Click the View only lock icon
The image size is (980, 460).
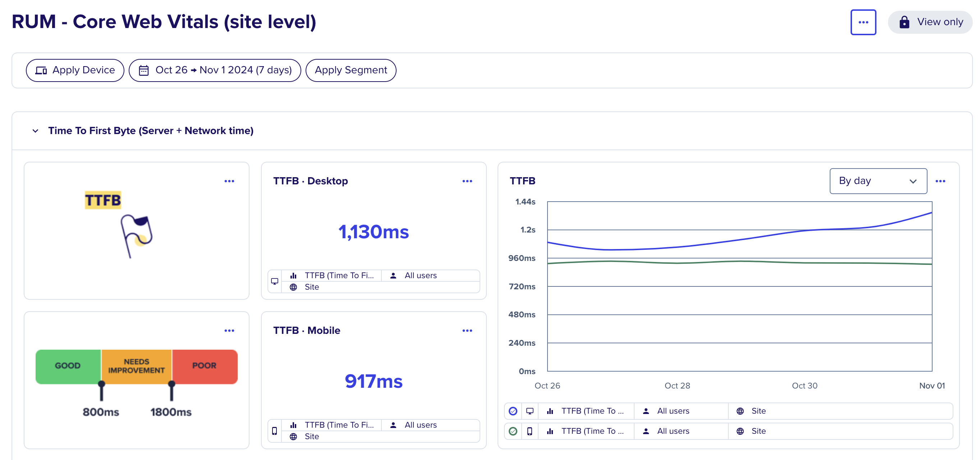[904, 22]
